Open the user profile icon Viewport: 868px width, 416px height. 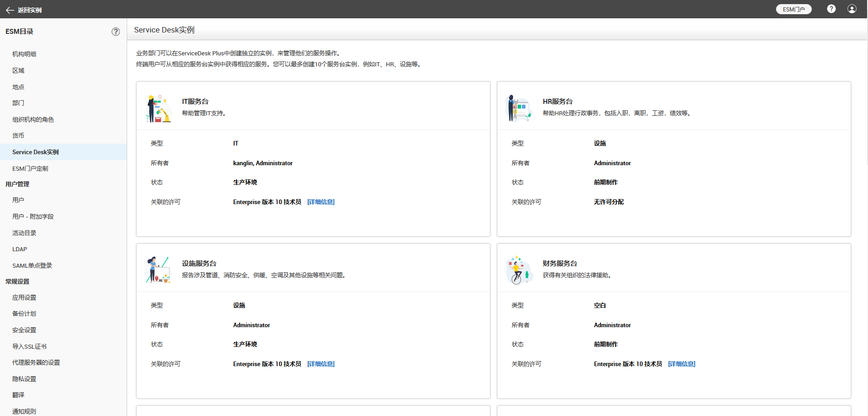(852, 9)
